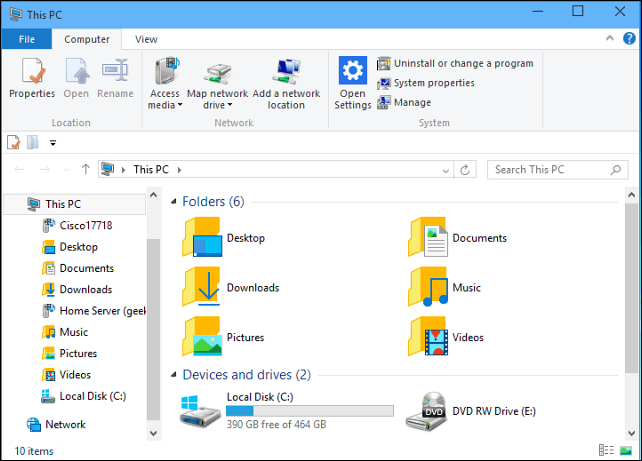Image resolution: width=642 pixels, height=461 pixels.
Task: Select Videos in navigation pane
Action: [66, 375]
